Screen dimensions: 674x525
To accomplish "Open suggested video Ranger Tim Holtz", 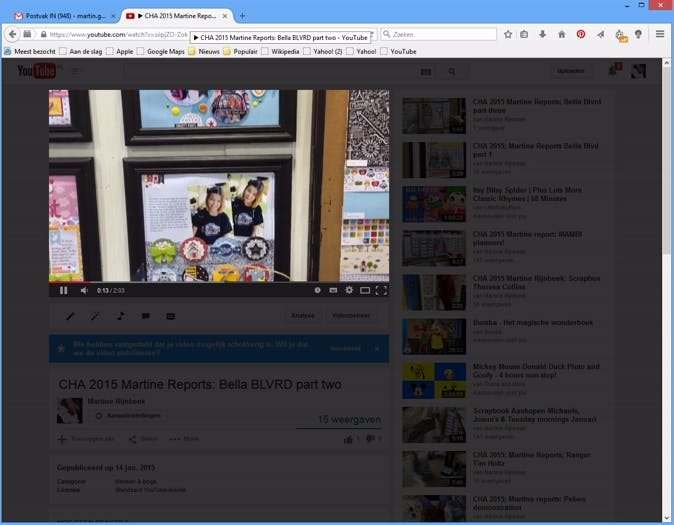I will click(532, 459).
